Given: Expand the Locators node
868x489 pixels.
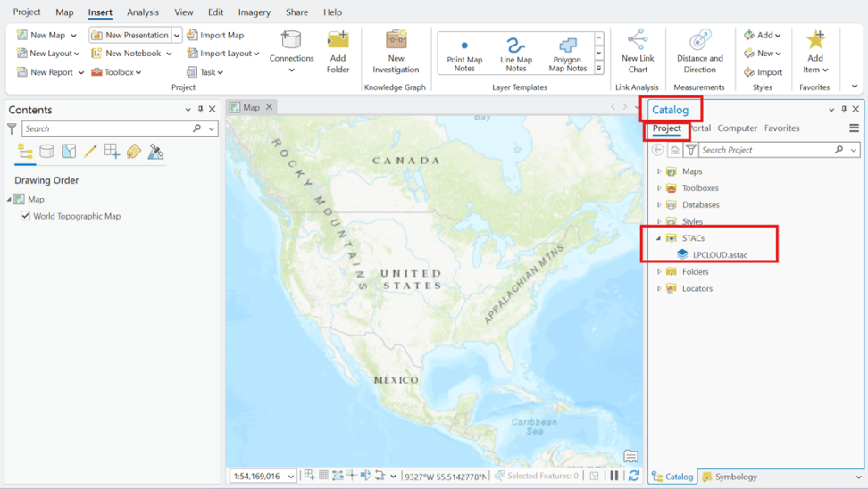Looking at the screenshot, I should click(659, 288).
